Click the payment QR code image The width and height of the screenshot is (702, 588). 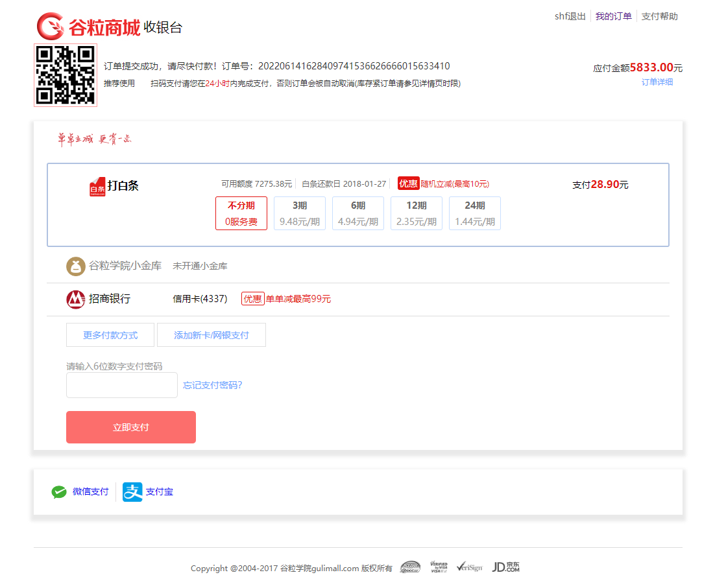point(66,75)
